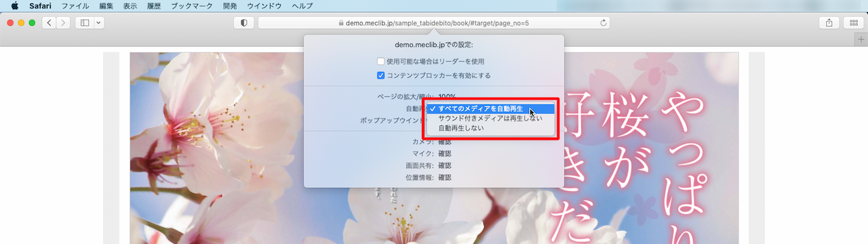
Task: Click the demo.meclib.jp address bar
Action: [x=433, y=23]
